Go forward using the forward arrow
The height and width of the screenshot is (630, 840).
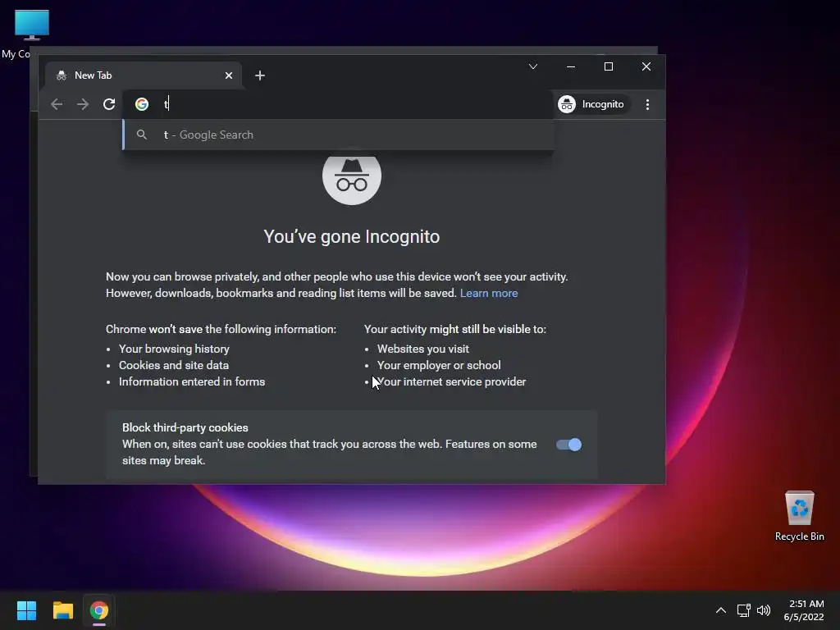[83, 104]
